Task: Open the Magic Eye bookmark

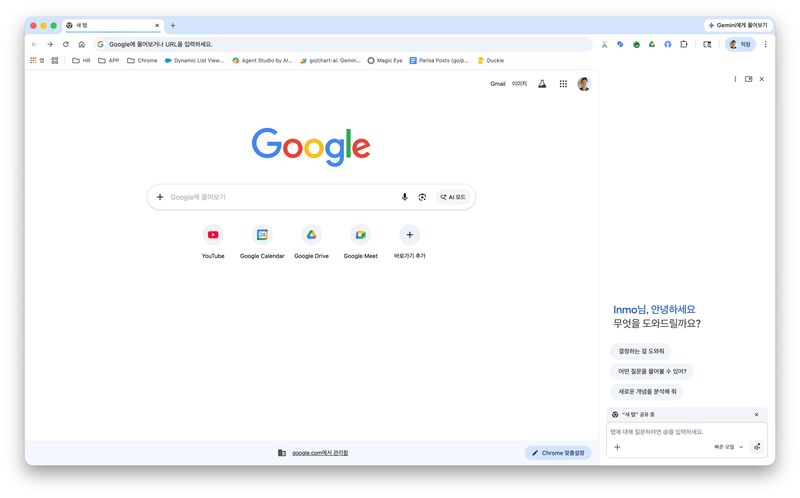Action: coord(385,60)
